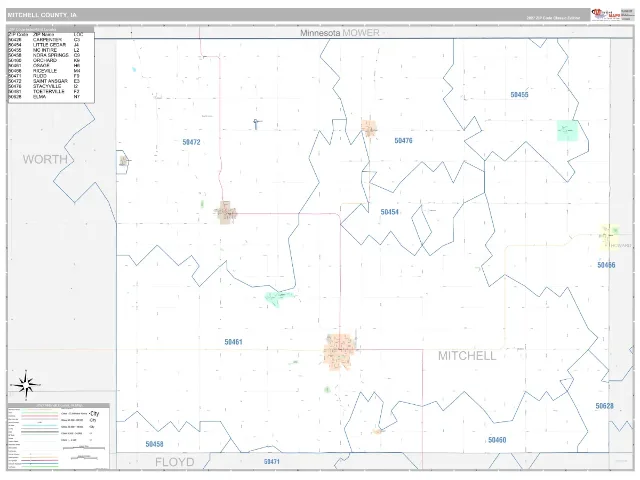Click the ORCHARD index row
The width and height of the screenshot is (640, 480).
(x=45, y=60)
